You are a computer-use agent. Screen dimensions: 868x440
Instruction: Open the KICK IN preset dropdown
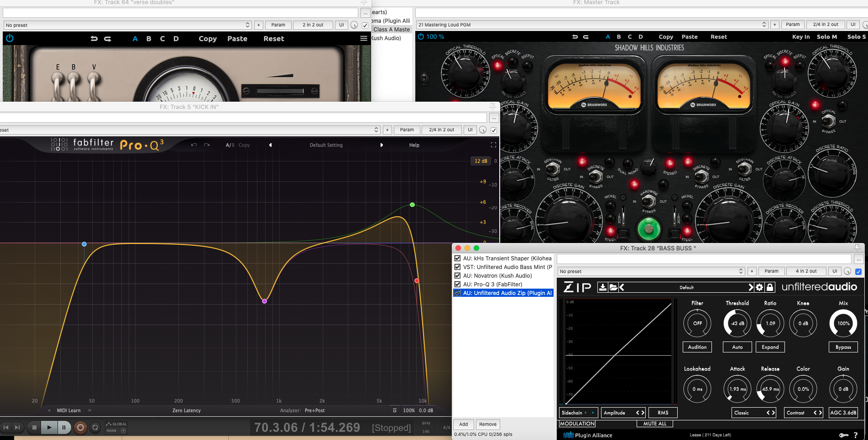click(x=190, y=130)
